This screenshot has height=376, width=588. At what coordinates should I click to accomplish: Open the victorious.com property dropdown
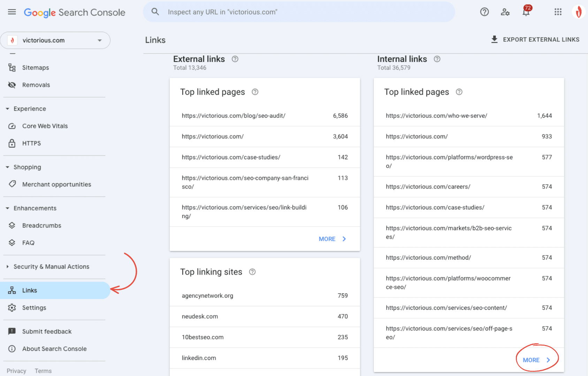(55, 40)
